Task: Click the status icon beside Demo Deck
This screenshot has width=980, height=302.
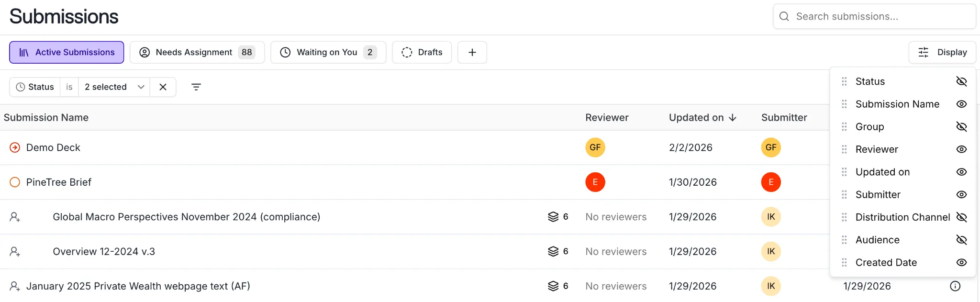Action: tap(15, 147)
